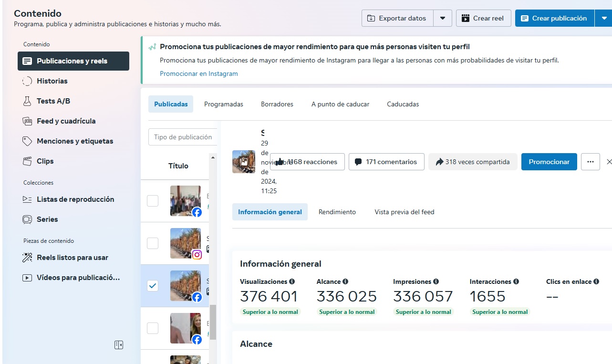The height and width of the screenshot is (364, 612).
Task: Click the Promocionar button
Action: (x=549, y=162)
